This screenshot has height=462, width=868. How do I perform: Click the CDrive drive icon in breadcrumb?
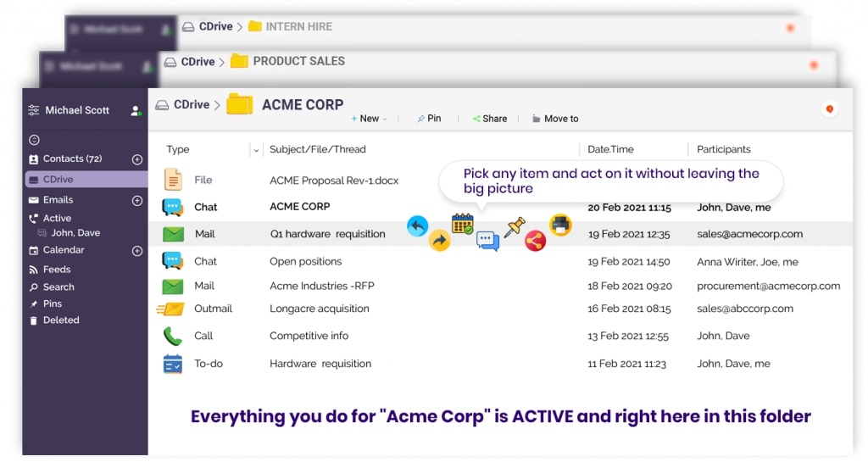pos(162,104)
